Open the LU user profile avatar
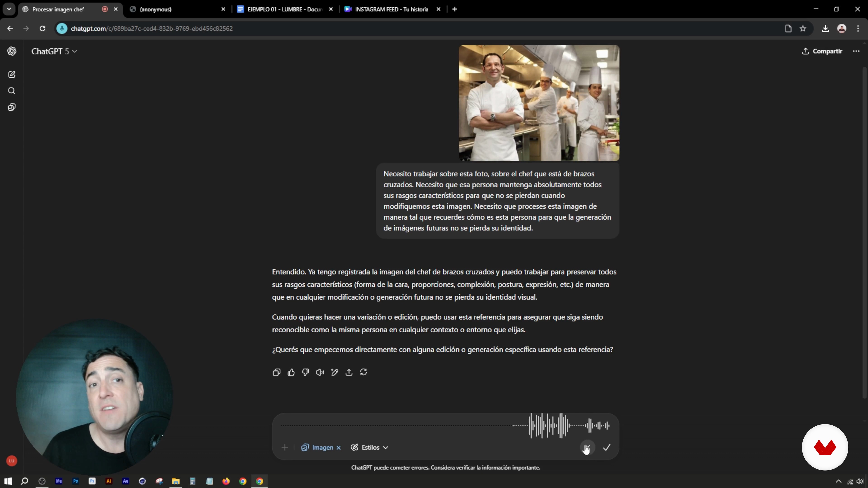The width and height of the screenshot is (868, 488). click(x=12, y=461)
